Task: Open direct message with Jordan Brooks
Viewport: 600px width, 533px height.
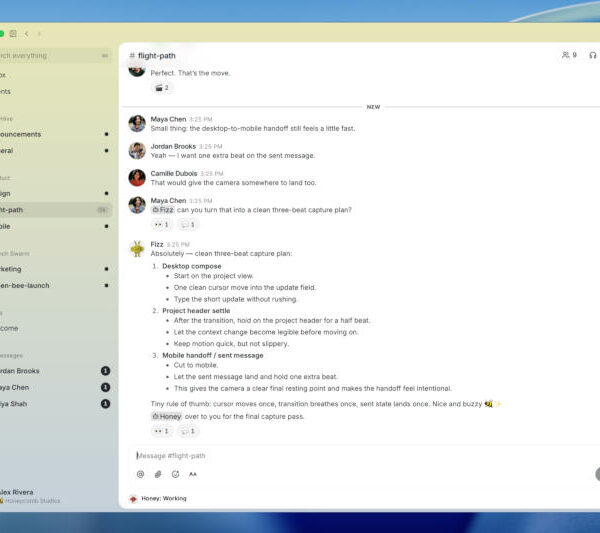Action: pos(55,371)
